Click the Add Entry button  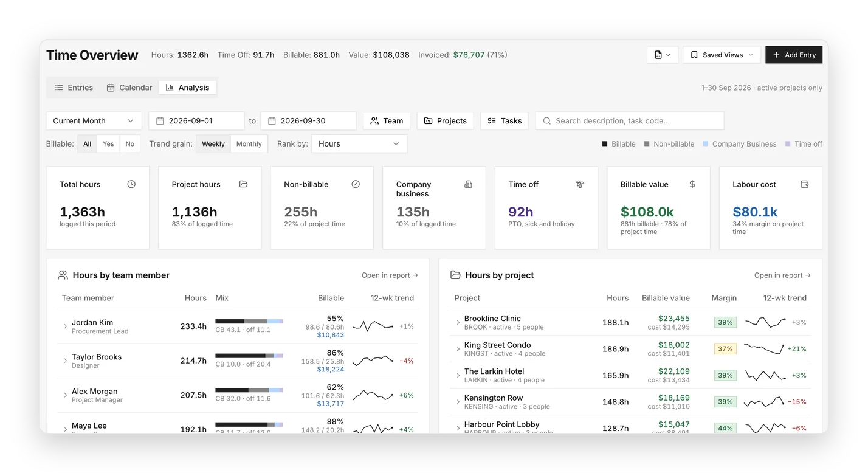click(794, 55)
